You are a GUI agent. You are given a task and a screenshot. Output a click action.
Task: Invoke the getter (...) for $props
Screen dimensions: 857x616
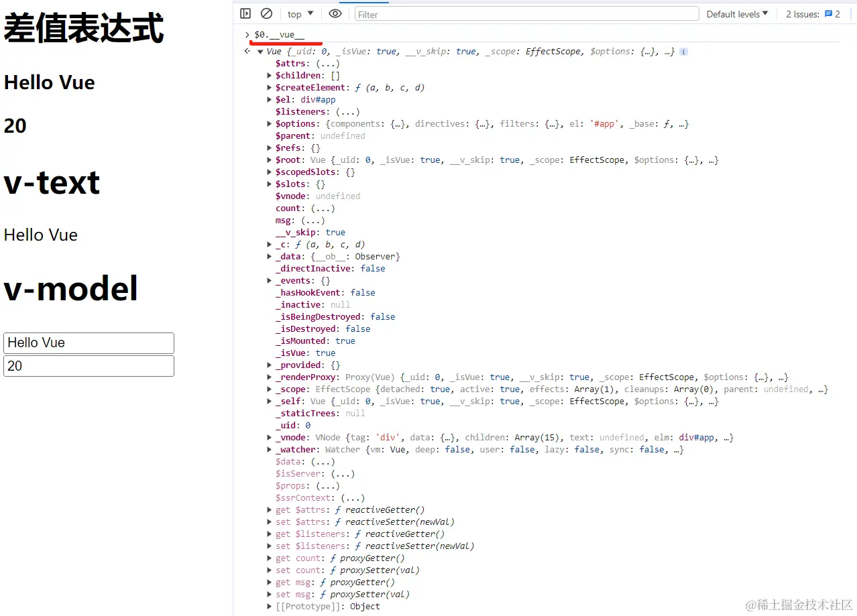click(328, 486)
